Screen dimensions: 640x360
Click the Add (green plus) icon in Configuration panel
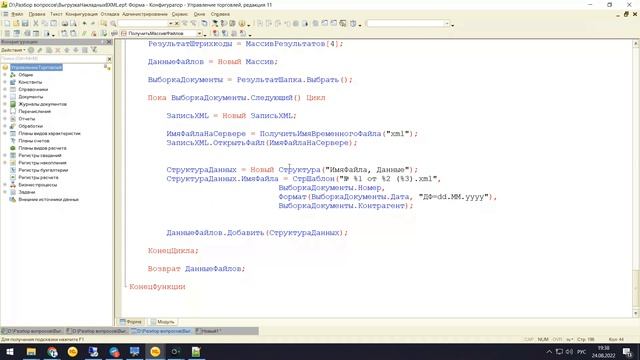click(31, 50)
